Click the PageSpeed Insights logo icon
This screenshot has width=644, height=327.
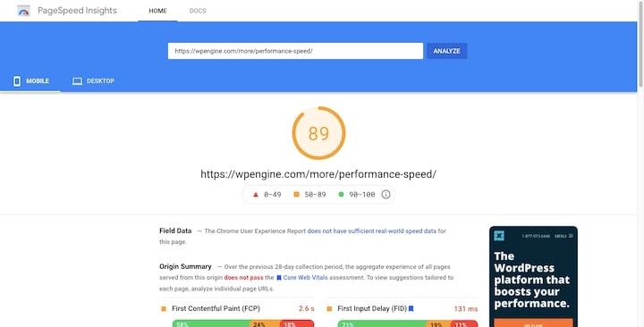coord(23,11)
